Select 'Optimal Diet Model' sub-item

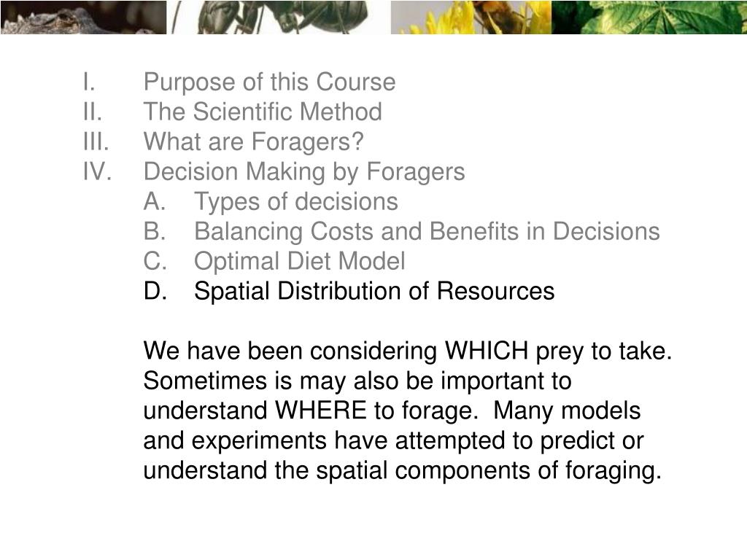(300, 262)
